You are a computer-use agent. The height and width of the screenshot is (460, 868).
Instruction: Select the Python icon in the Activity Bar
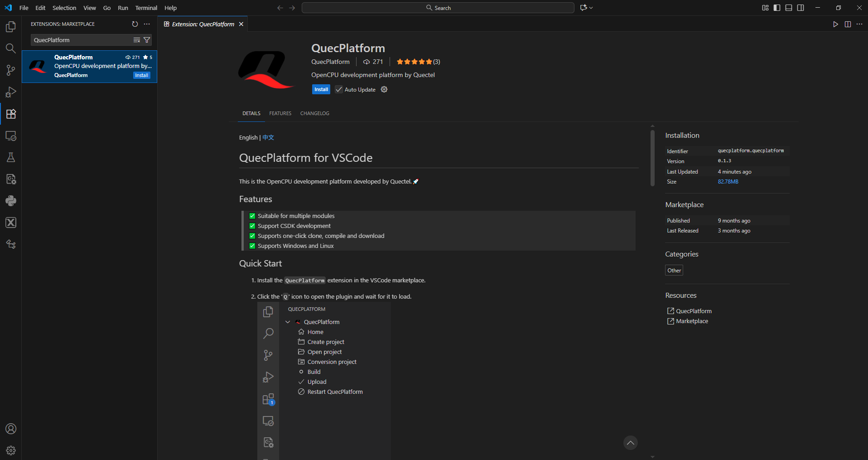tap(10, 201)
